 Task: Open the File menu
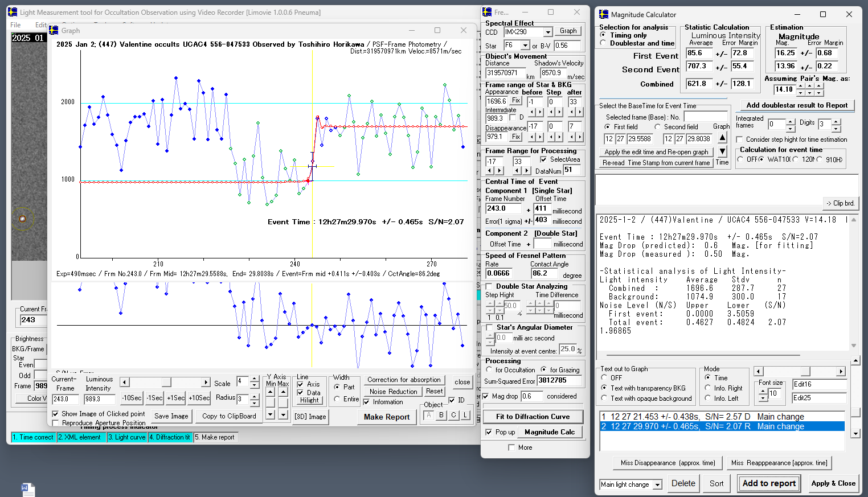point(15,25)
